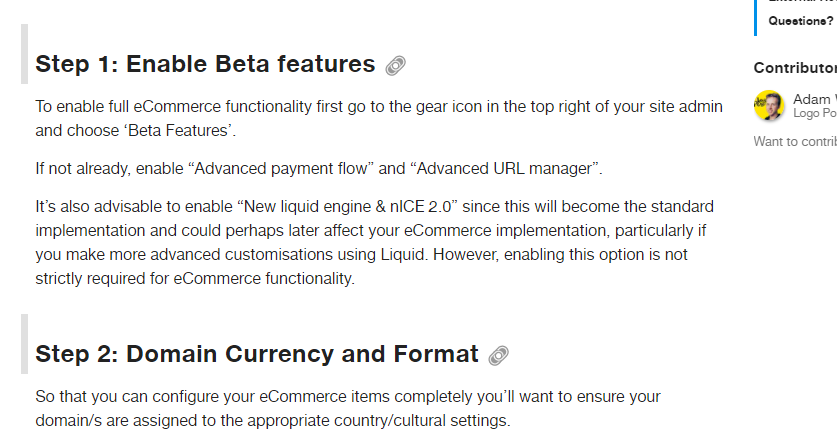Click the Contributors section title
Screen dimensions: 837x431
click(795, 68)
